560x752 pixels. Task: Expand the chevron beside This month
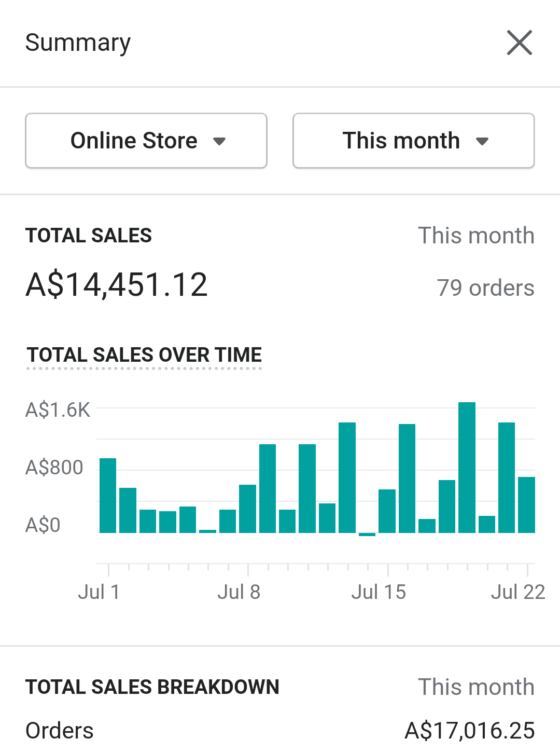tap(482, 141)
